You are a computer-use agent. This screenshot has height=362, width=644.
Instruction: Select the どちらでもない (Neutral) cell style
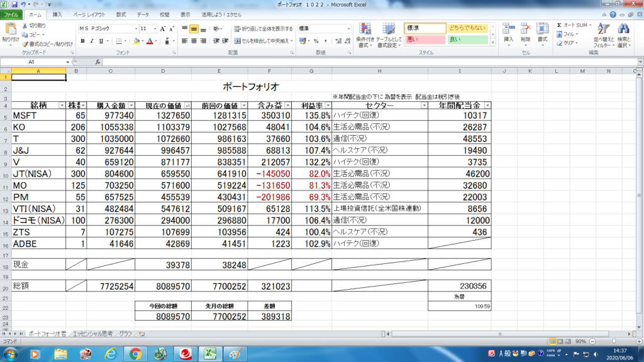tap(467, 28)
